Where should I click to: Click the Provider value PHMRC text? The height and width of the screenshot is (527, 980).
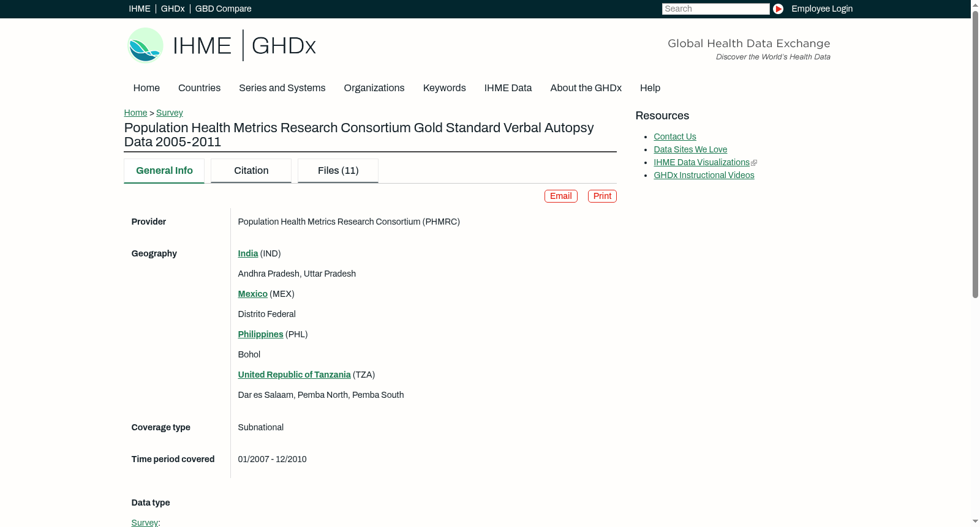click(x=349, y=222)
